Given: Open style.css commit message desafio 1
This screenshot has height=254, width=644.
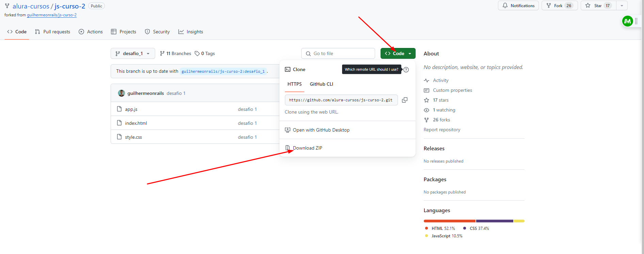Looking at the screenshot, I should [x=247, y=137].
